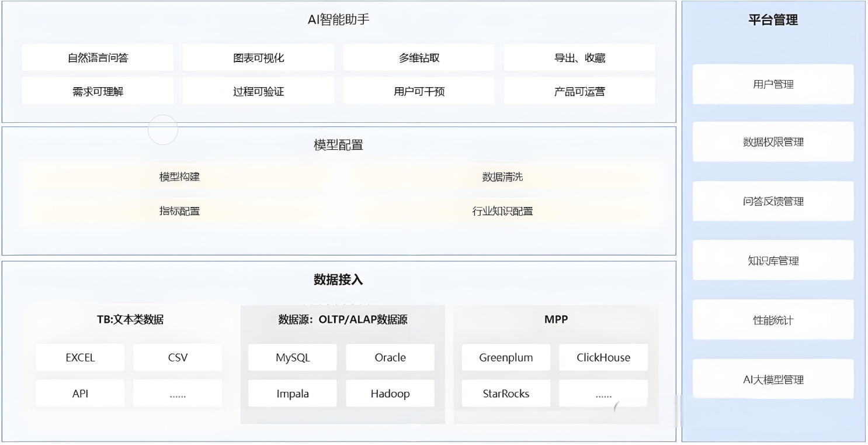This screenshot has width=868, height=445.
Task: Select 问答反馈管理 in the right panel
Action: pos(773,201)
